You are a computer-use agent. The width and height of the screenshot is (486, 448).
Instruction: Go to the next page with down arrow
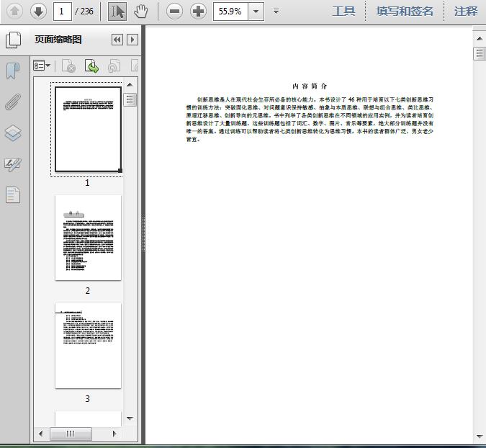[x=38, y=11]
